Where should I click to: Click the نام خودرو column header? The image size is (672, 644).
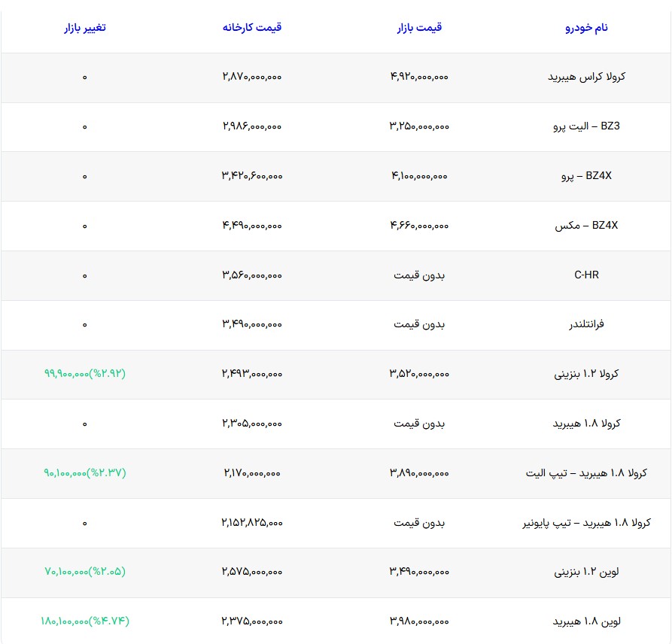[x=586, y=28]
